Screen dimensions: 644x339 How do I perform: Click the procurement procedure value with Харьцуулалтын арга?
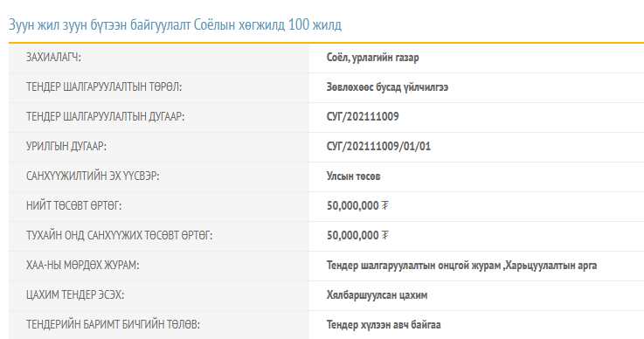[461, 266]
